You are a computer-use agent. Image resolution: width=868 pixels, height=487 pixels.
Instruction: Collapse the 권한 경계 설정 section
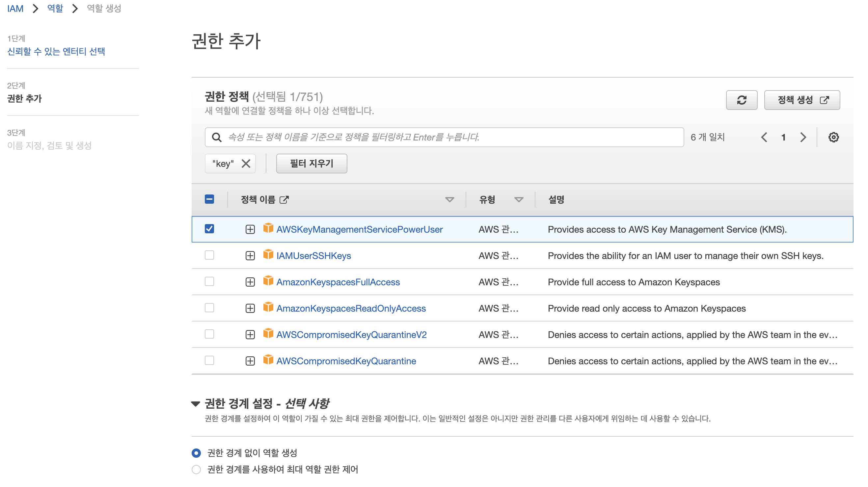(x=196, y=403)
